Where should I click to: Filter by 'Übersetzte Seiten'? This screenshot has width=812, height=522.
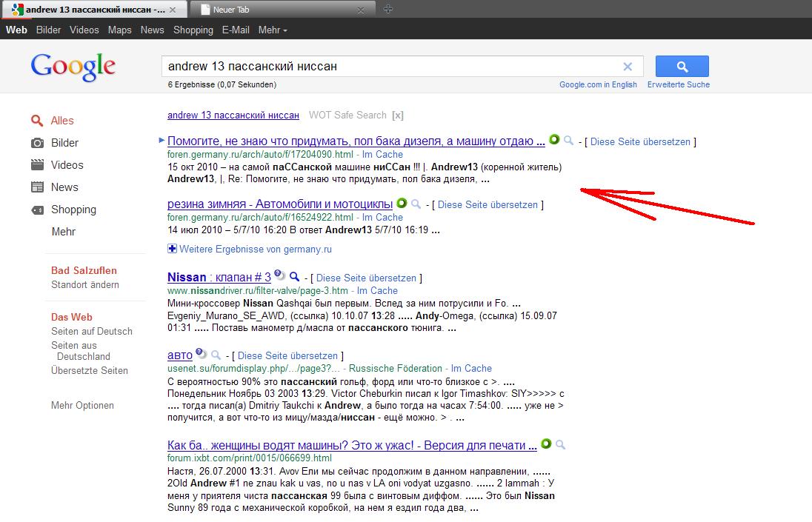[x=90, y=370]
